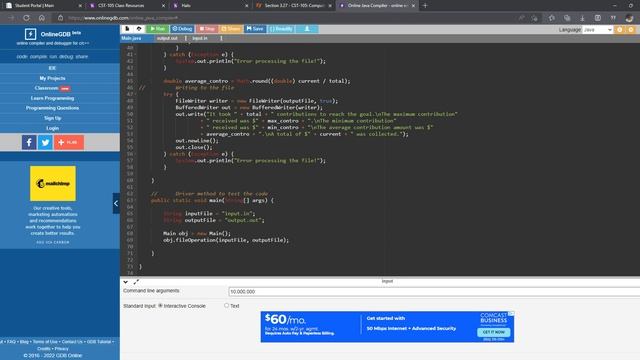Click the Command line arguments input field
Viewport: 640px width, 360px height.
click(x=434, y=291)
